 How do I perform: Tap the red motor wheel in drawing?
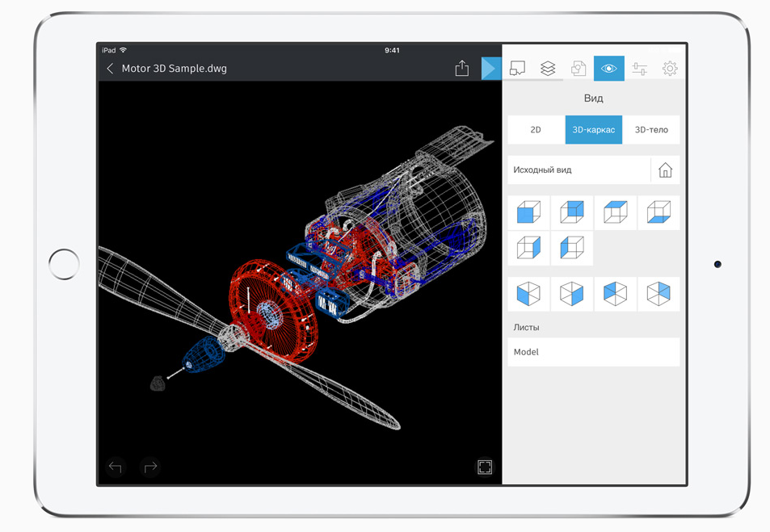pyautogui.click(x=272, y=312)
